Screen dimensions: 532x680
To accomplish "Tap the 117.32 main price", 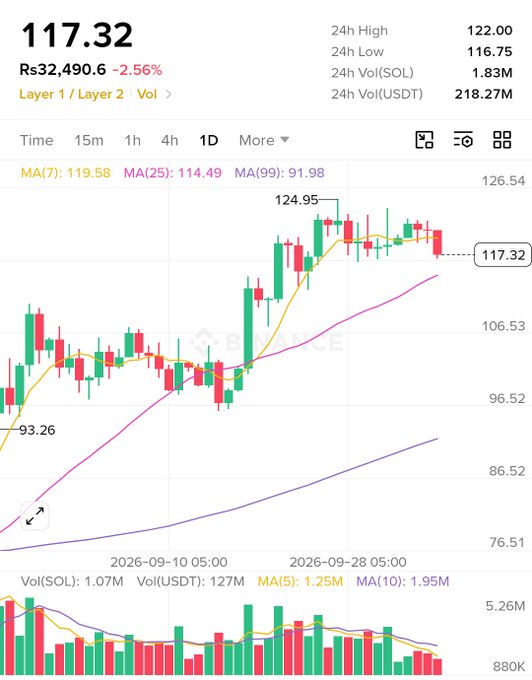I will click(77, 35).
